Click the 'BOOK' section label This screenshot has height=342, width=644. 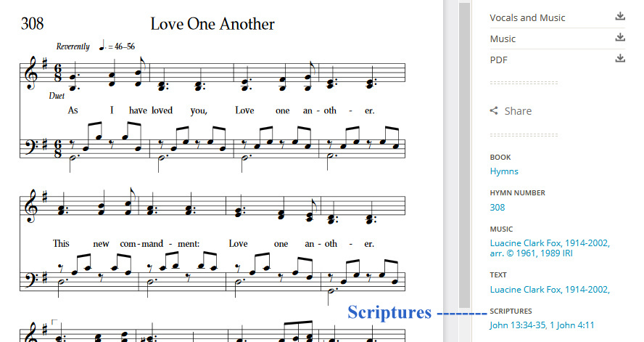[x=500, y=157]
